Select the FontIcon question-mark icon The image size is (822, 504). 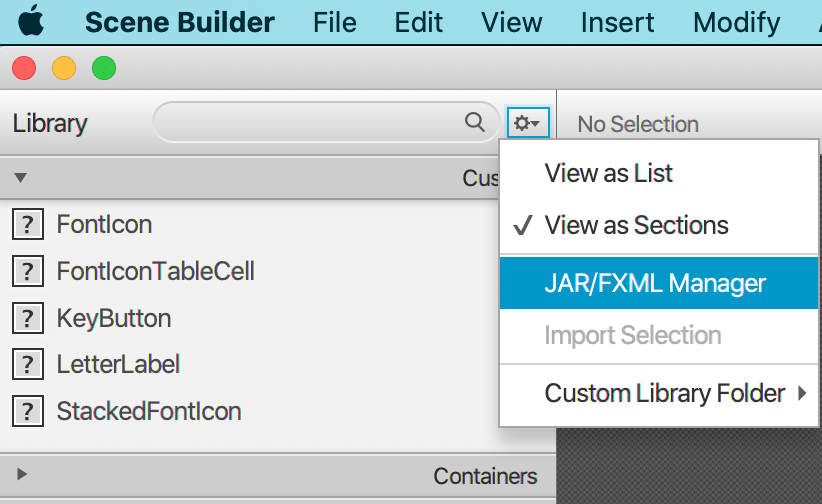click(x=28, y=224)
